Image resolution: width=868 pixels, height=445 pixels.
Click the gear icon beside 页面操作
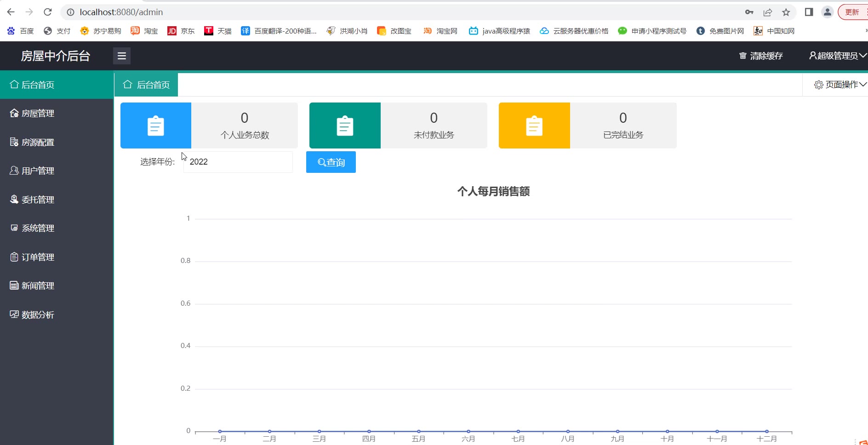(818, 85)
